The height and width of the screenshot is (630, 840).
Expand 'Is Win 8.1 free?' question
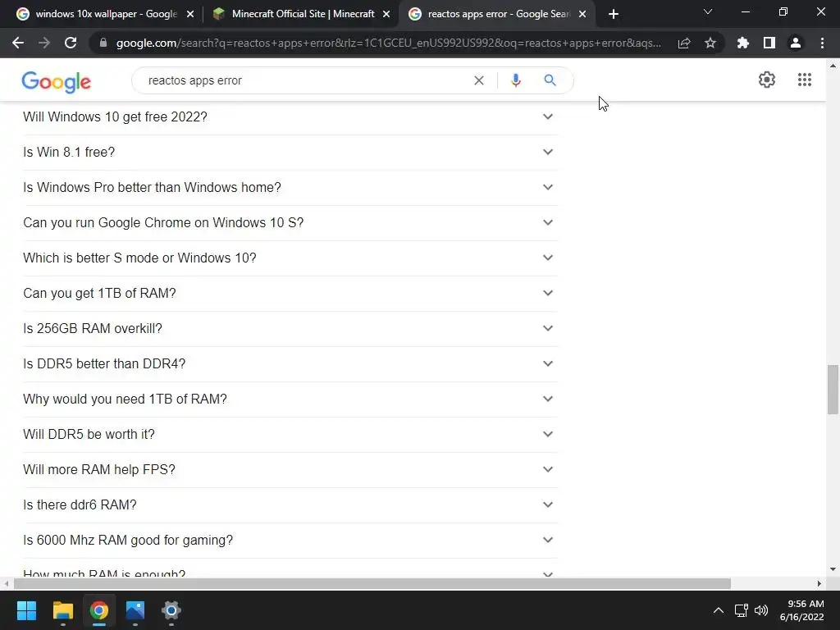click(x=290, y=152)
